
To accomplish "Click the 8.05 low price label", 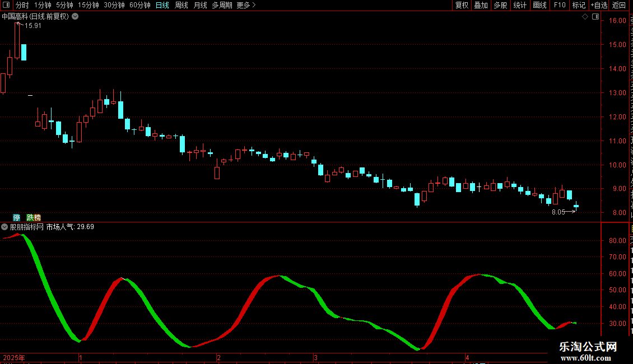I will (x=558, y=212).
